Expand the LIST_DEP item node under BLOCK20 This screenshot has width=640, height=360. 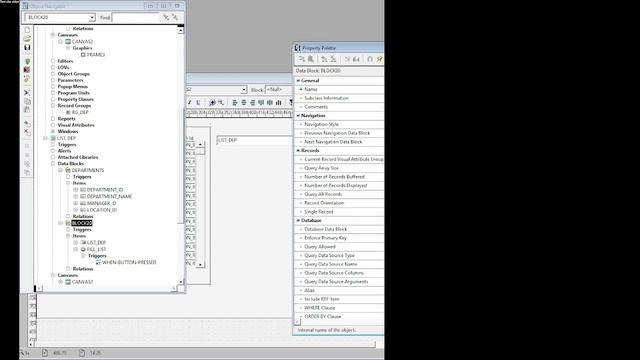point(76,242)
